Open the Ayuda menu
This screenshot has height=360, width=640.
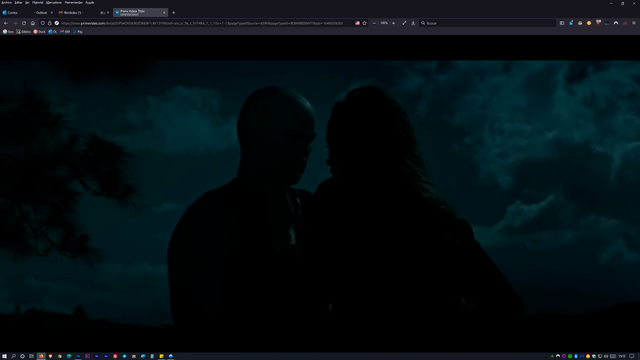click(90, 2)
